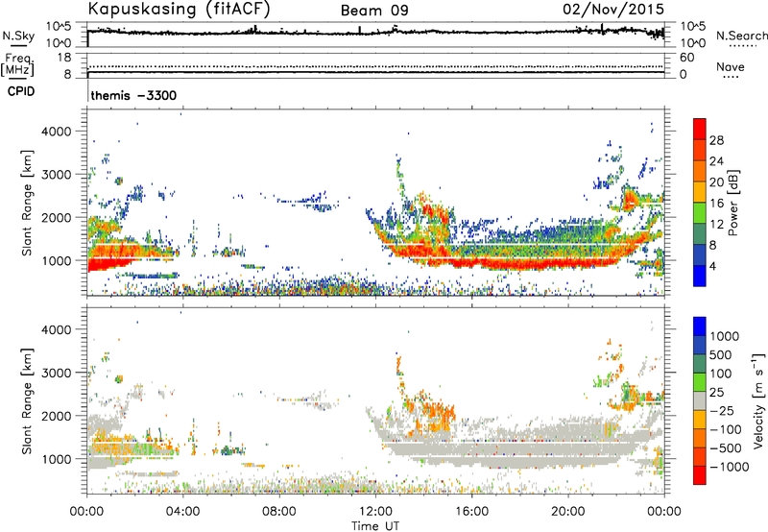Click the 'CPID' label
Screen dimensions: 768x532
pos(21,91)
